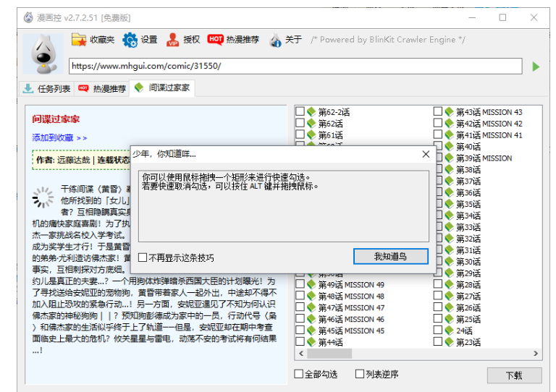Tick the 第62-2话 chapter checkbox
This screenshot has width=556, height=392.
300,112
